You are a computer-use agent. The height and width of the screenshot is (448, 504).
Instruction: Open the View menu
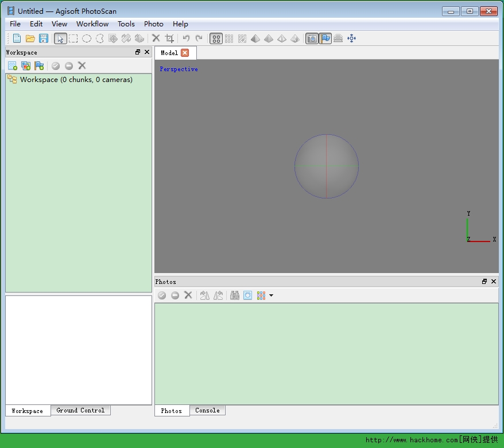coord(60,24)
